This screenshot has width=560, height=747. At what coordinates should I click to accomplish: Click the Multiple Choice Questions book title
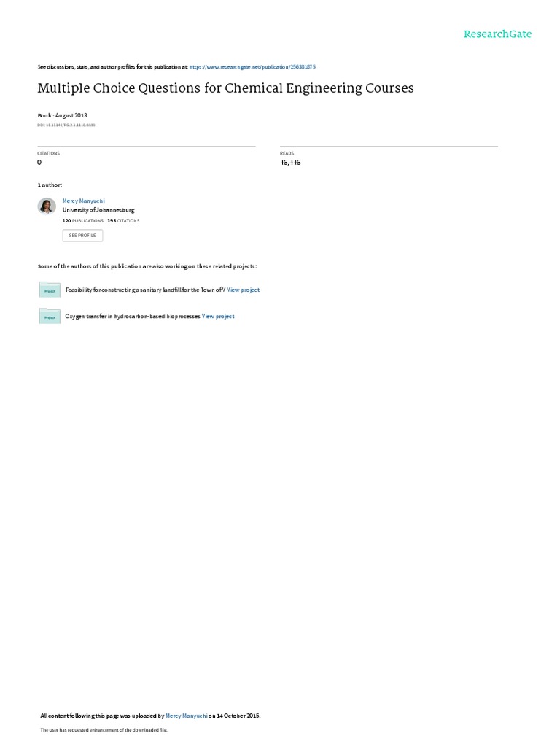(226, 88)
